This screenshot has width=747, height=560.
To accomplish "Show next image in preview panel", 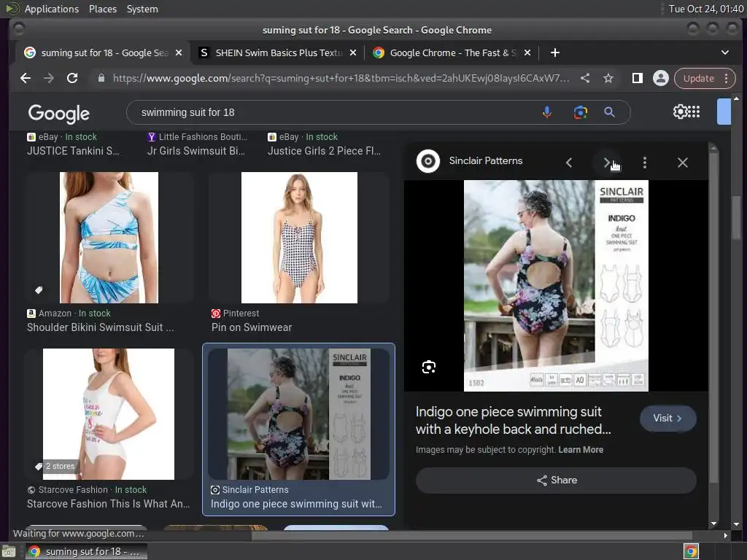I will pos(606,163).
